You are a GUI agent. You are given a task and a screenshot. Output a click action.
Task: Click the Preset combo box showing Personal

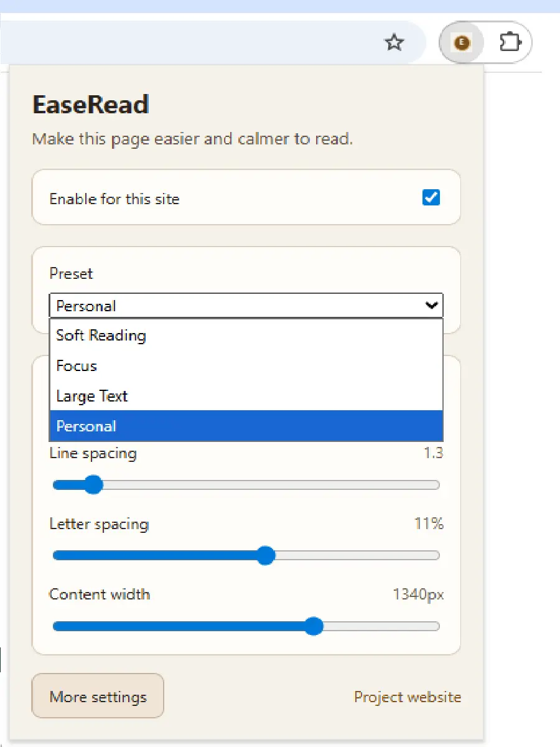click(246, 306)
